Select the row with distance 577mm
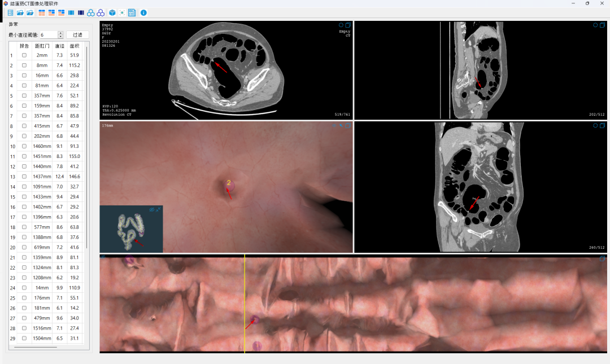 [46, 227]
